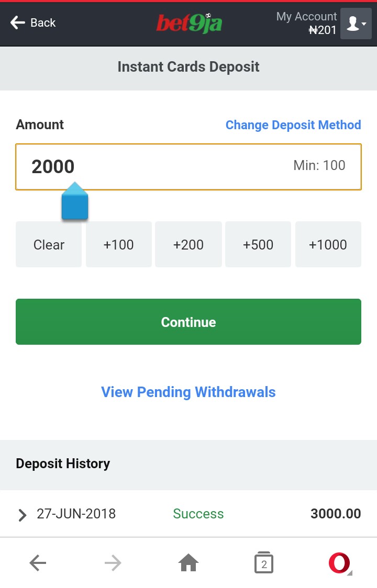Screen dimensions: 377x588
Task: Tap the Back arrow in header
Action: 32,22
